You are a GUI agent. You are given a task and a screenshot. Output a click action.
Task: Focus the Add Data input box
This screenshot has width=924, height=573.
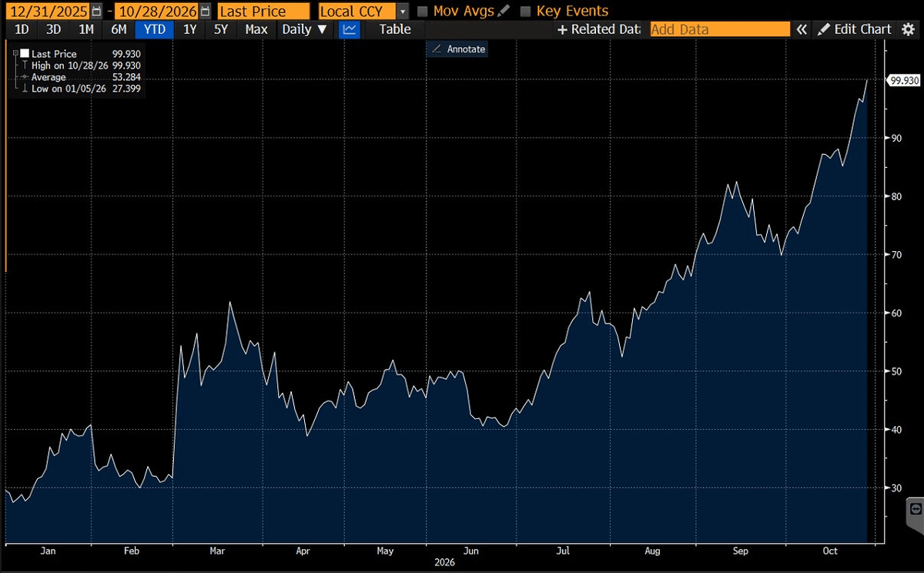(x=720, y=29)
